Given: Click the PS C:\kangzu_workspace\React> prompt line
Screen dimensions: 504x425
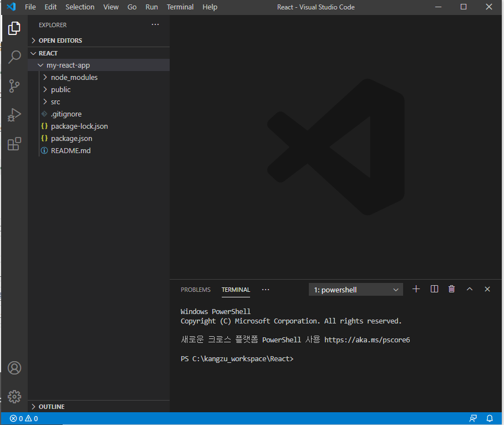Looking at the screenshot, I should [237, 359].
